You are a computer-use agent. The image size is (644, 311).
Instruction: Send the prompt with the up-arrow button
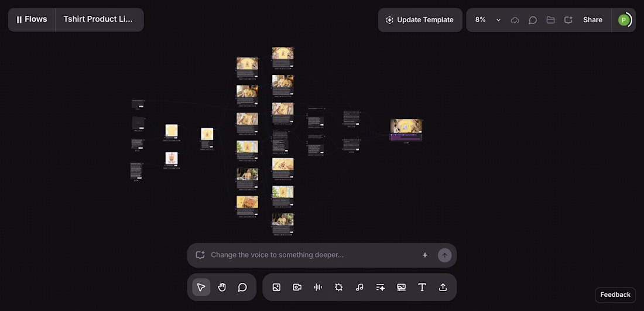[x=444, y=255]
